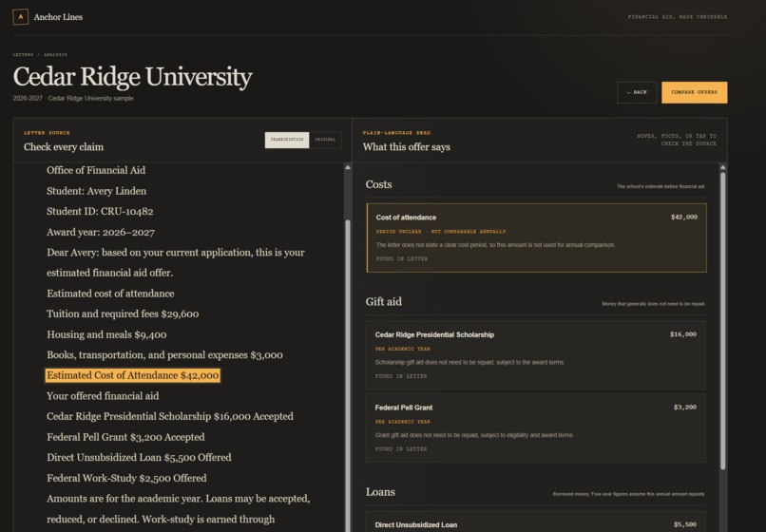
Task: Click 'Award year: 2026–2027' line
Action: 101,232
